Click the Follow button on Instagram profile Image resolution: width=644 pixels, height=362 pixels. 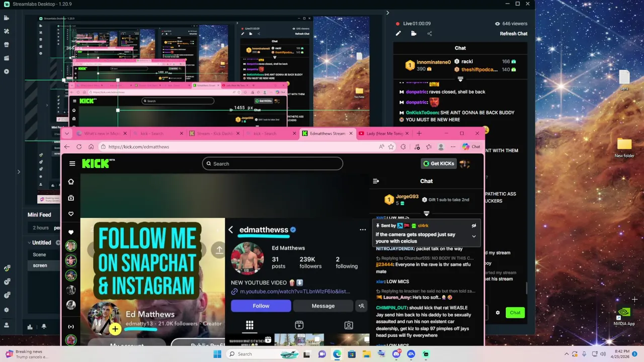[x=261, y=306]
